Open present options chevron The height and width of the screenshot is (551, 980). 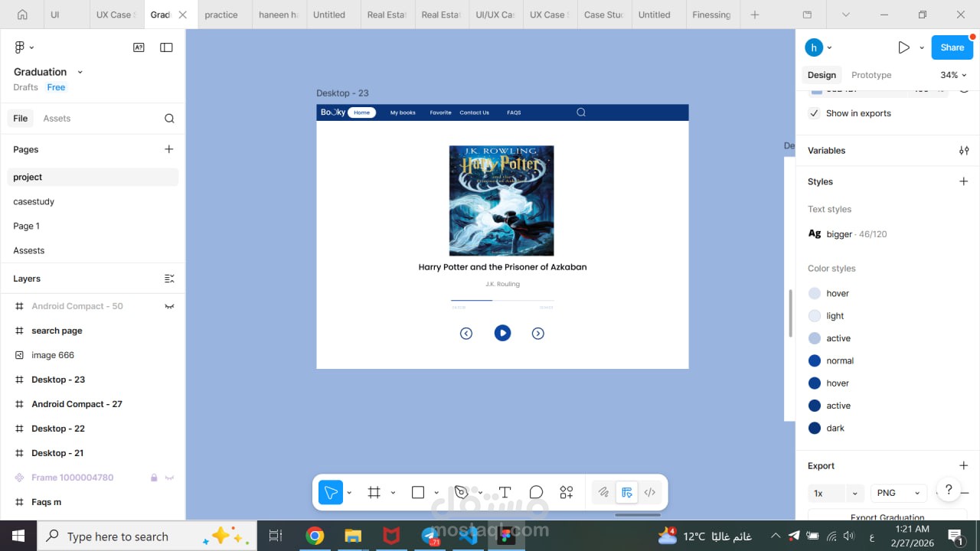[922, 47]
